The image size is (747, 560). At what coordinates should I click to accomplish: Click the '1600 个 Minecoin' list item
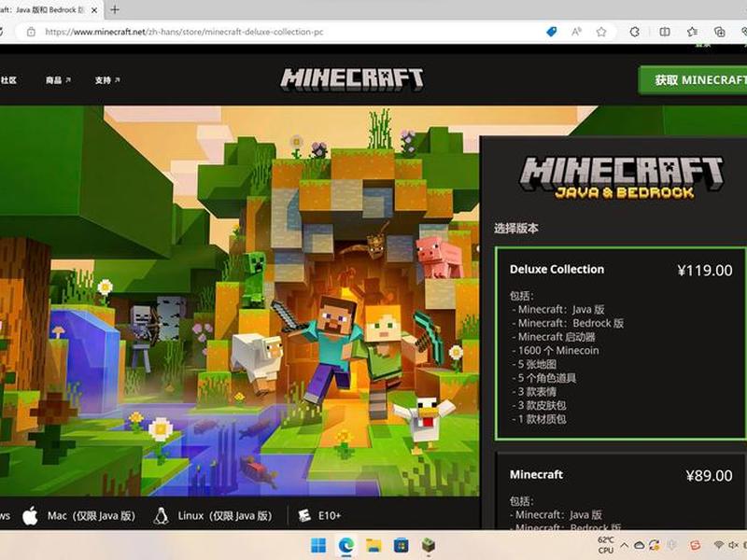556,351
